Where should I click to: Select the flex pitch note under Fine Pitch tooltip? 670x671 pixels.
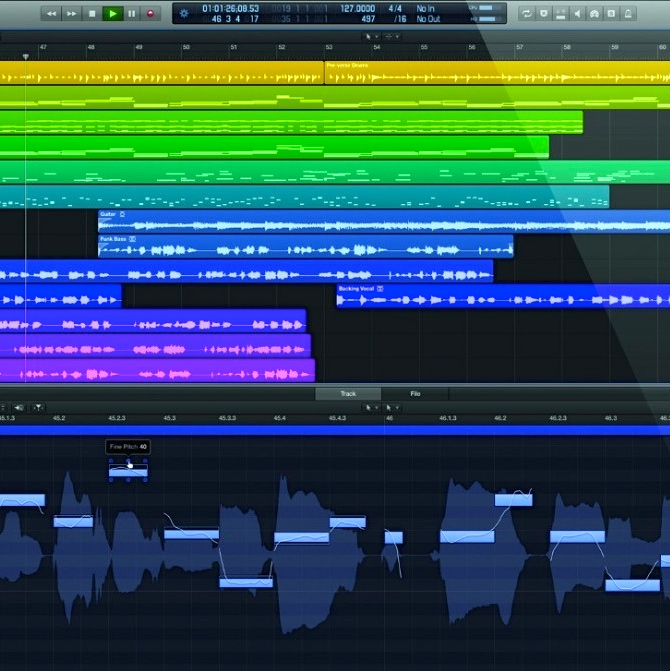(x=128, y=472)
